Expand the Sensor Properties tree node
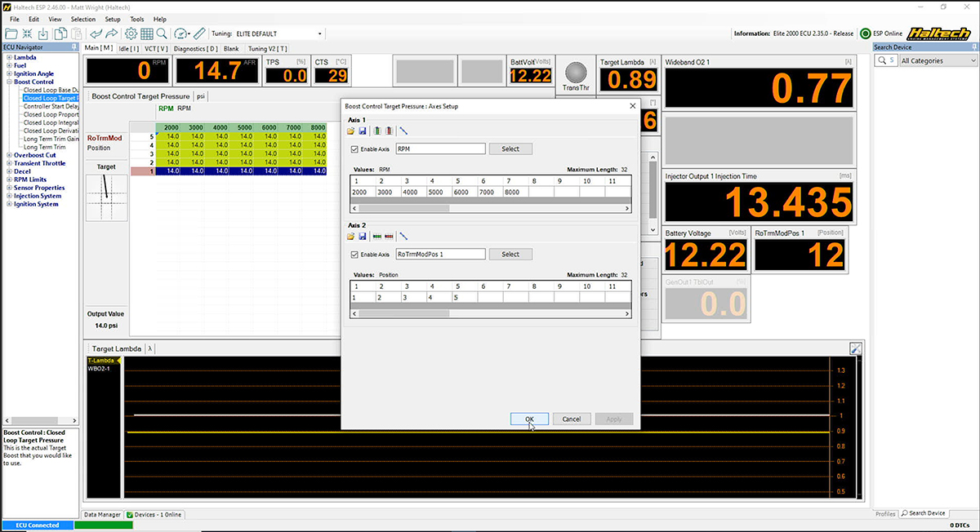980x532 pixels. coord(9,188)
